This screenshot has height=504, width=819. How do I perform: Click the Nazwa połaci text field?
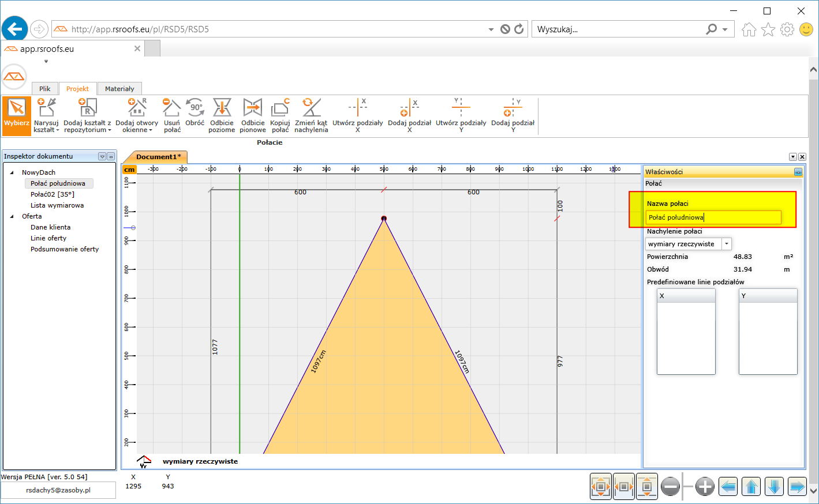point(713,217)
